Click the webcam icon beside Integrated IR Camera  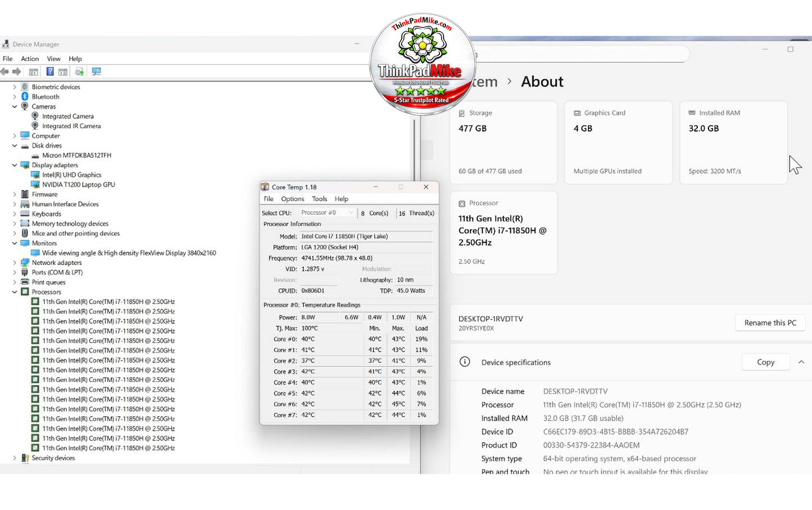tap(35, 126)
